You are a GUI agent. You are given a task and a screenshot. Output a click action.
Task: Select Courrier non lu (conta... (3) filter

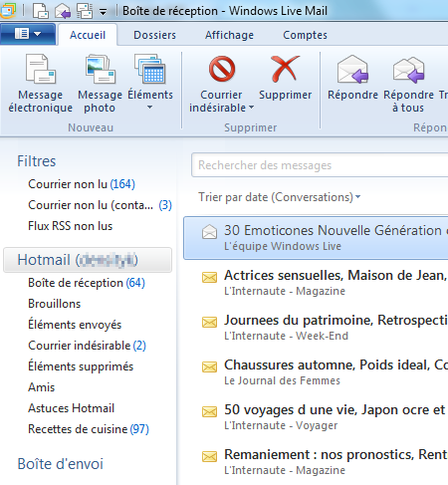click(x=100, y=205)
